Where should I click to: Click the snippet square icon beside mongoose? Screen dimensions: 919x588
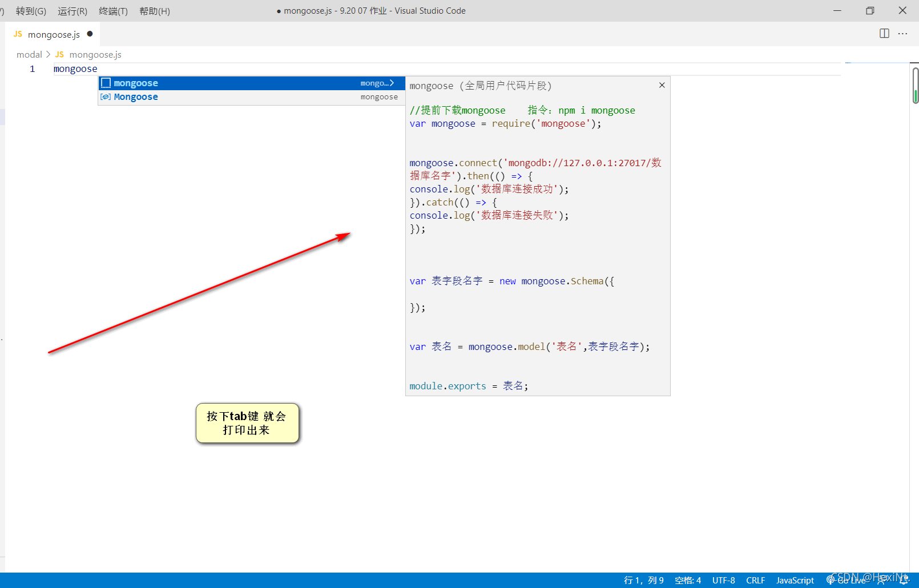pos(106,83)
